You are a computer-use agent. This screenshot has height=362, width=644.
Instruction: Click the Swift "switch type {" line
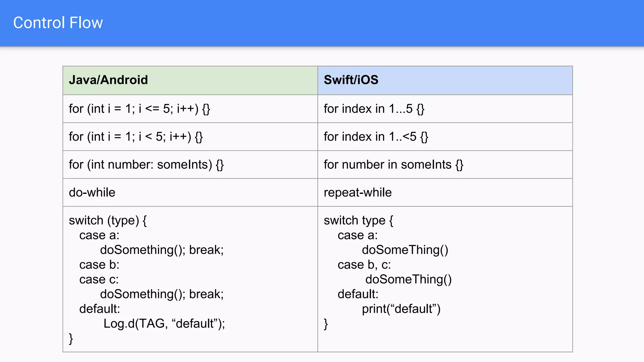coord(358,221)
